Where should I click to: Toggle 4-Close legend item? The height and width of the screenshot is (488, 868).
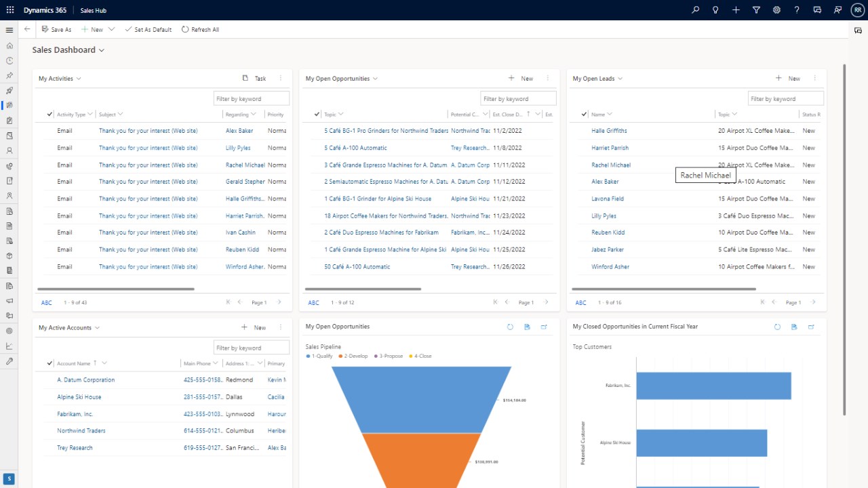[420, 356]
